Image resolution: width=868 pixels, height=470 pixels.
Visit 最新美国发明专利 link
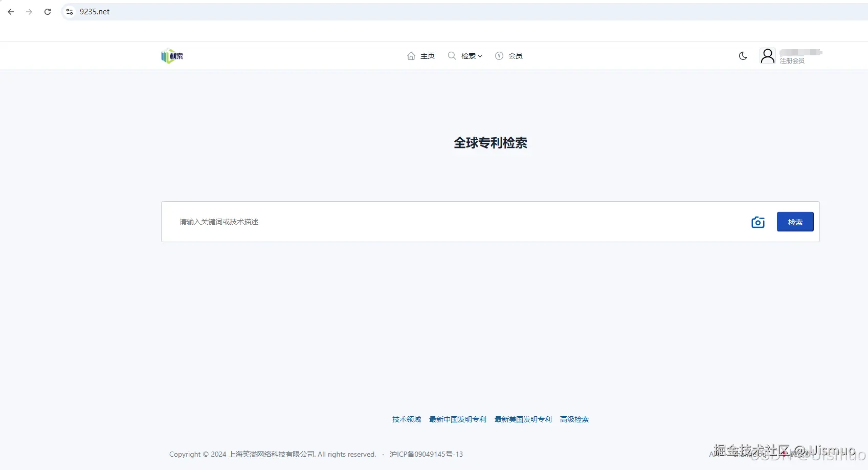(x=522, y=419)
